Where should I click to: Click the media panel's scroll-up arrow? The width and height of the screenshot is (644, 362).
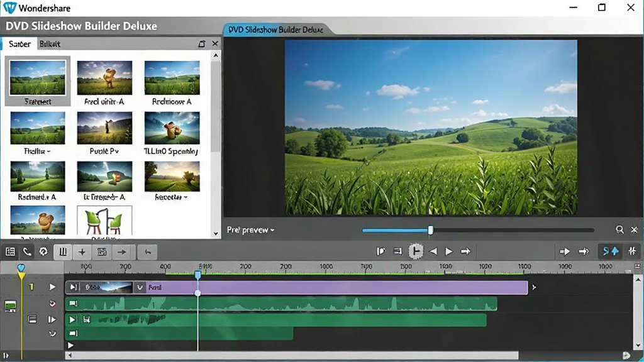216,55
